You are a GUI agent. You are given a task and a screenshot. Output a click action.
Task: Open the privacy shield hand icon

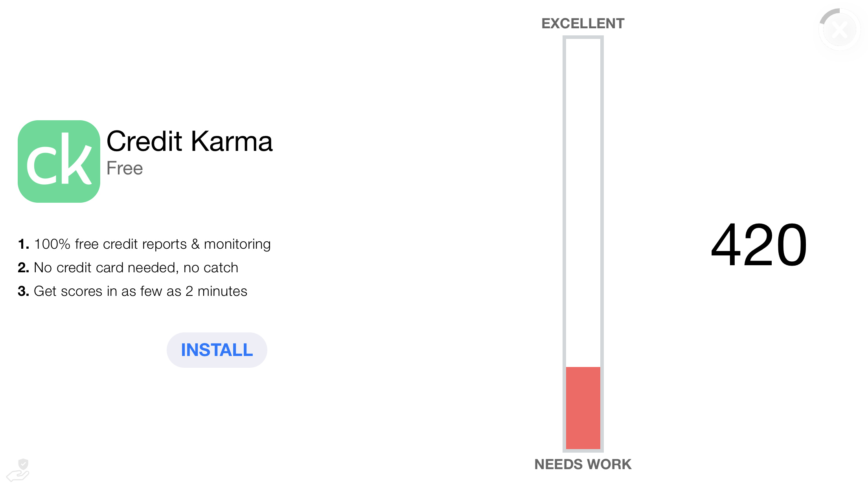tap(18, 470)
